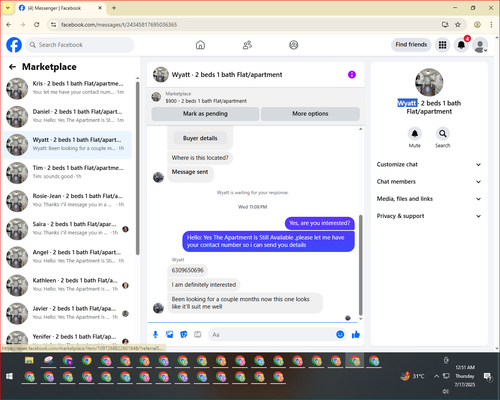The image size is (500, 400).
Task: Attach a file with the photo icon
Action: (x=170, y=334)
